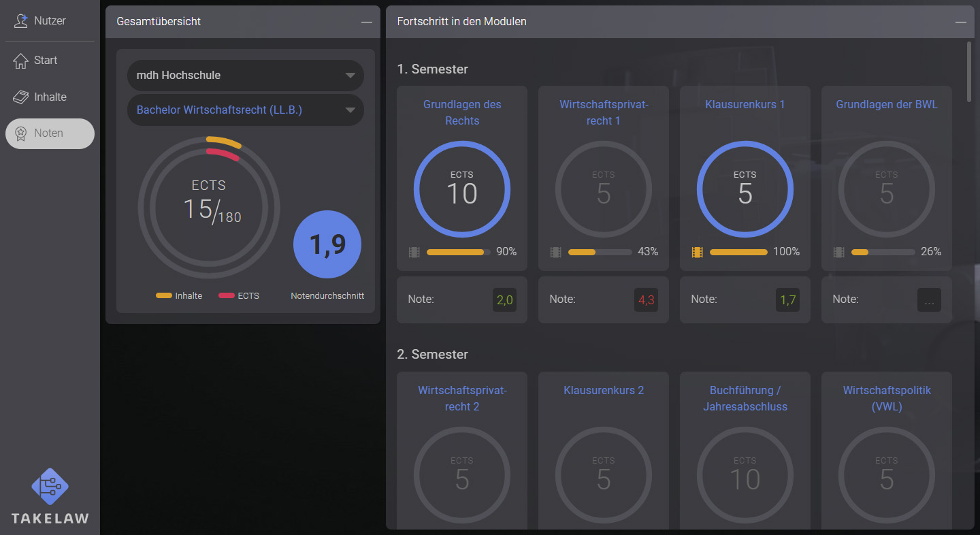Expand the Bachelor Wirtschaftsrecht (LL.B.) selector
Screen dimensions: 980x535
(245, 110)
